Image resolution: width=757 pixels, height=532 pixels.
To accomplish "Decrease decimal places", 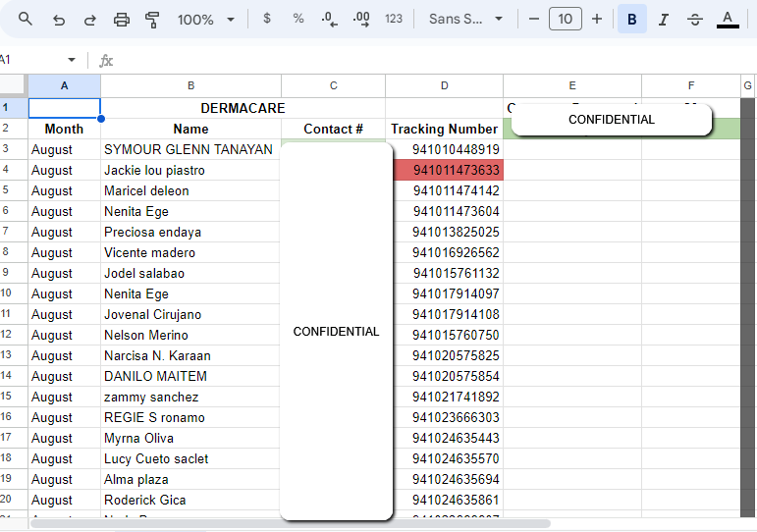I will pos(329,20).
